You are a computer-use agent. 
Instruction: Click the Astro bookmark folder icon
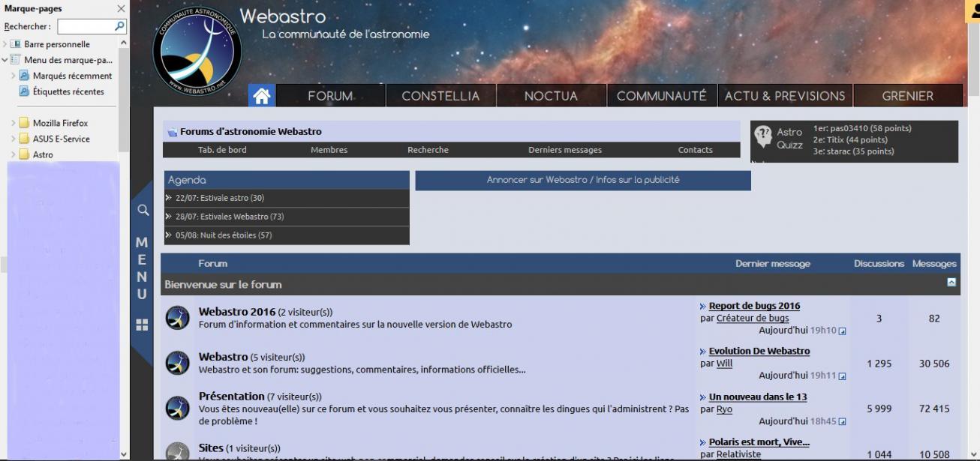pos(24,154)
